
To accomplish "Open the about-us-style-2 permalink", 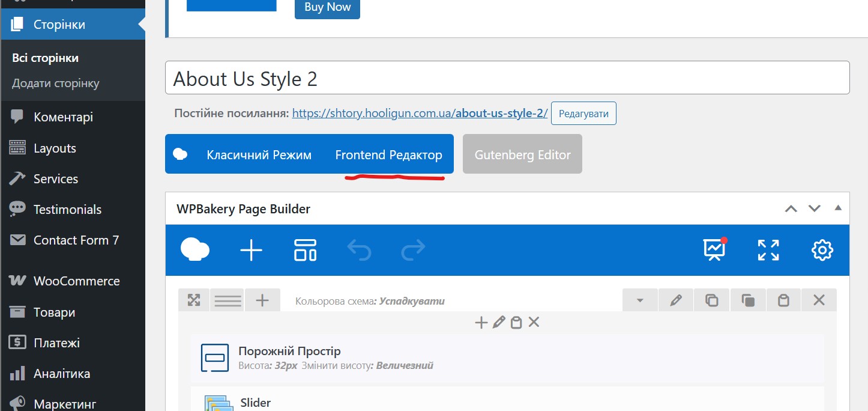I will 420,113.
